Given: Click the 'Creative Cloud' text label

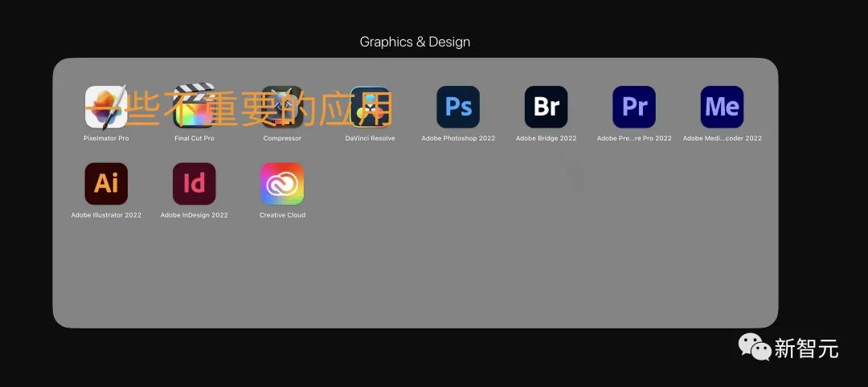Looking at the screenshot, I should click(x=282, y=215).
